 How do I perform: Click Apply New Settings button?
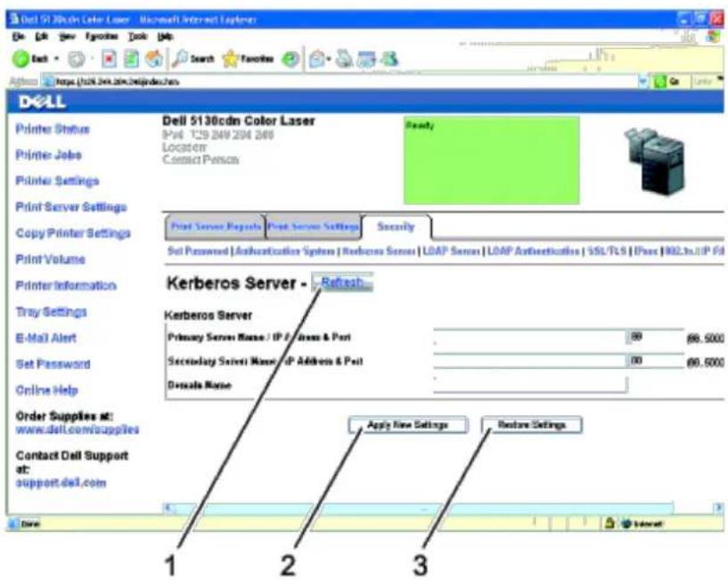click(408, 425)
